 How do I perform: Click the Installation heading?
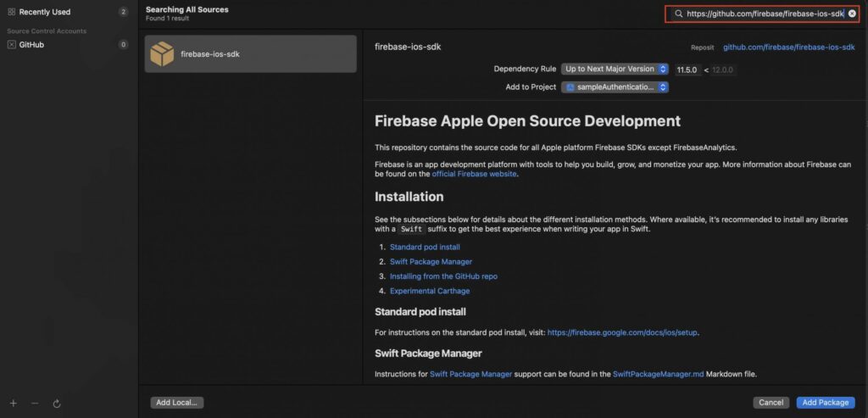point(409,197)
